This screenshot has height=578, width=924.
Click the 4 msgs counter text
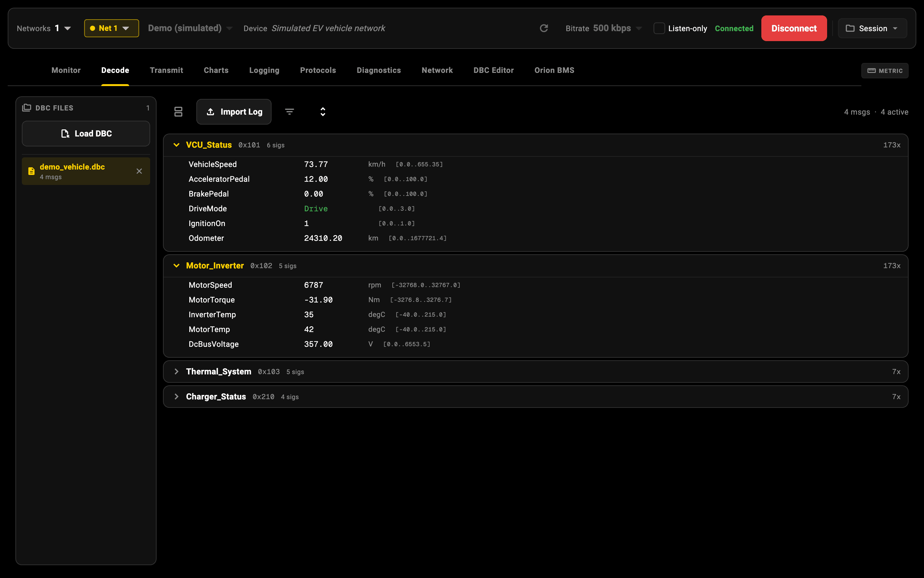[857, 112]
